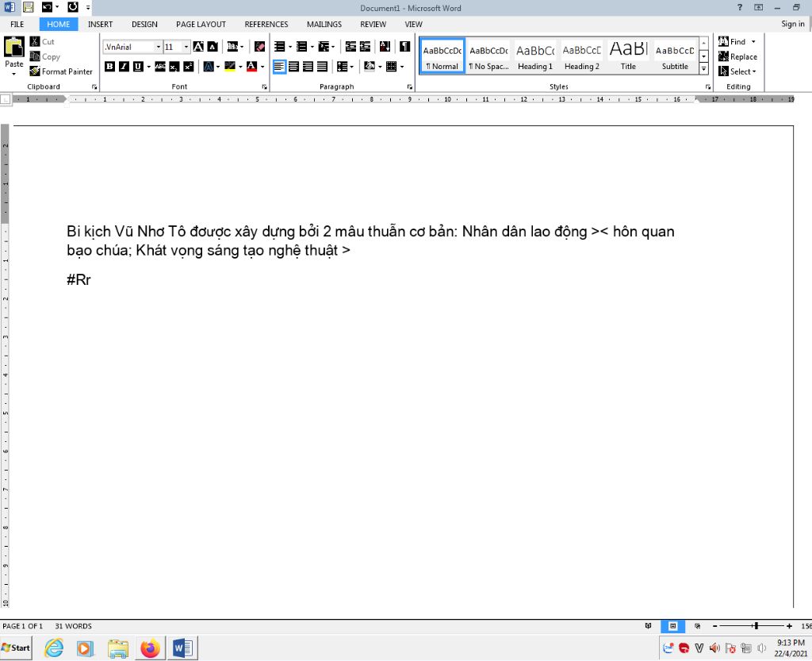Switch to Read Mode view
The width and height of the screenshot is (812, 661).
(x=648, y=626)
